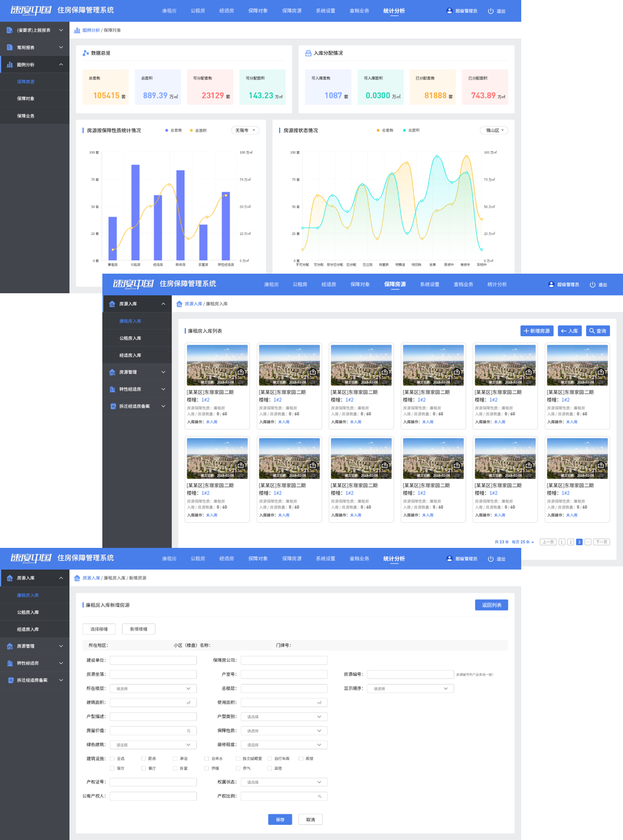The image size is (623, 840).
Task: Click the 数据总览 panel header icon
Action: [86, 53]
